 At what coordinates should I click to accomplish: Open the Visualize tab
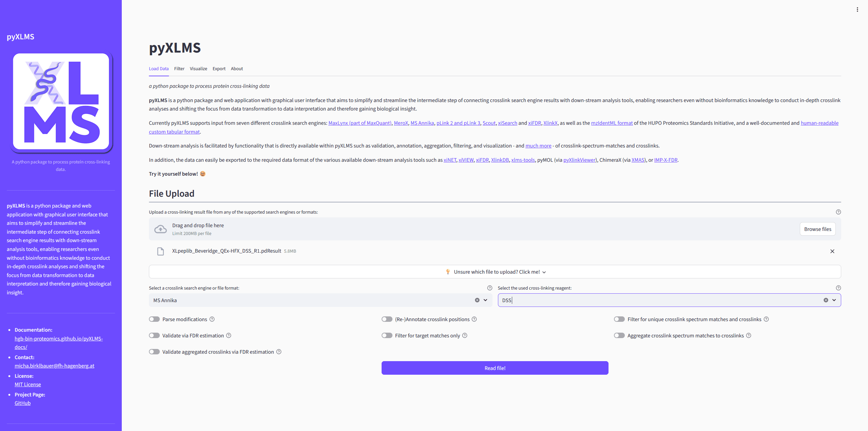(x=198, y=68)
